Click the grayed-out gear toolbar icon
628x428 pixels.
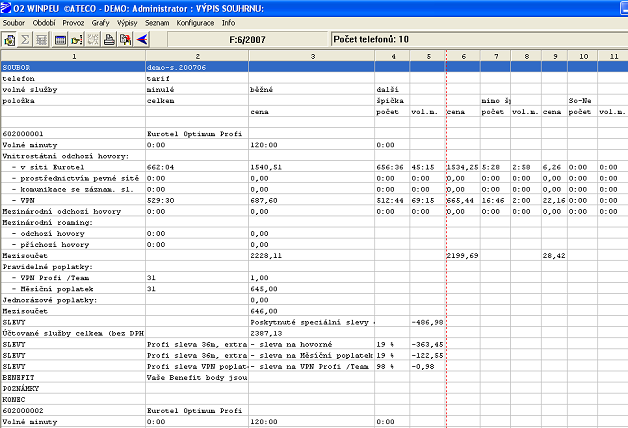[x=93, y=40]
